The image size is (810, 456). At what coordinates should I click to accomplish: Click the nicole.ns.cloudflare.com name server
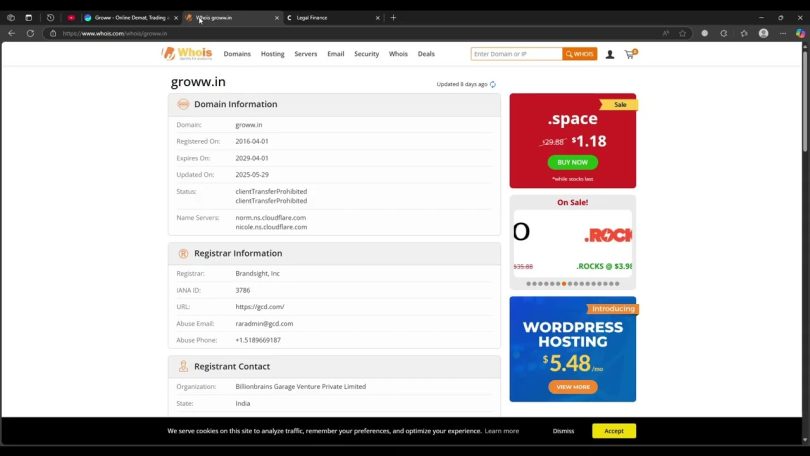click(x=271, y=227)
